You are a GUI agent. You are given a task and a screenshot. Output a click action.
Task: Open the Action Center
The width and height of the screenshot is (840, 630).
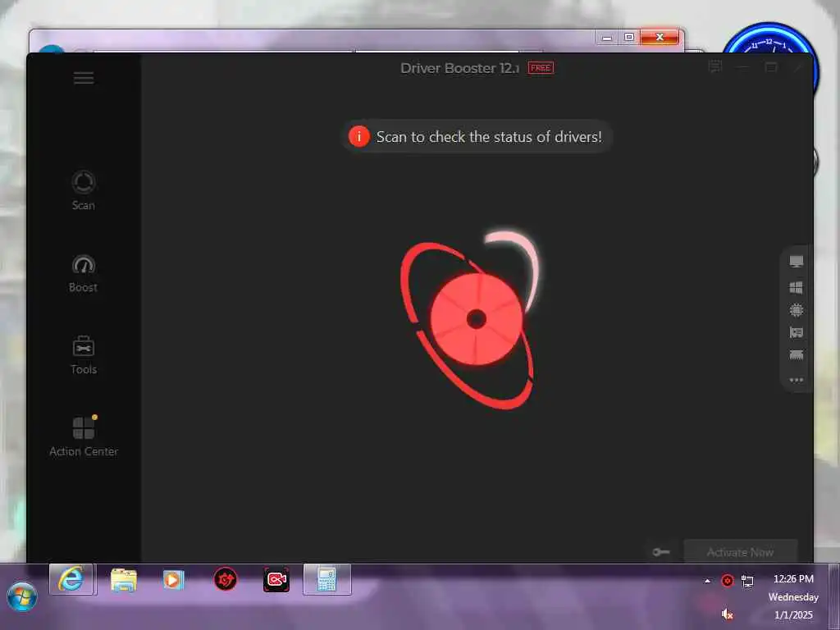point(84,436)
